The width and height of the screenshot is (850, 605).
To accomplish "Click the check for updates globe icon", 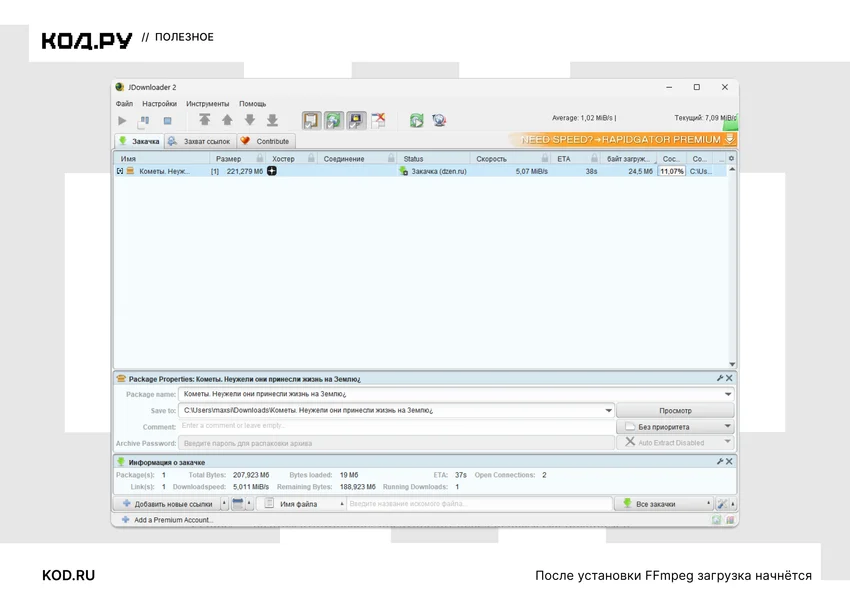I will coord(439,120).
